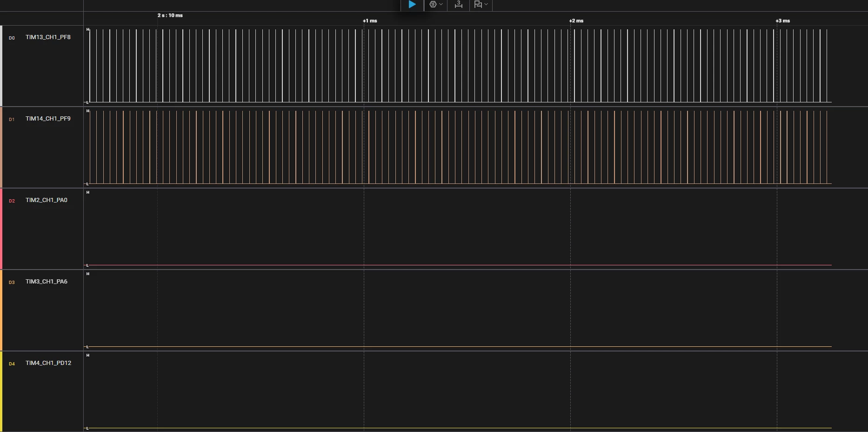Screen dimensions: 868x432
Task: Click the flat pink TIM2_CH1_PA0 trace line
Action: [x=458, y=265]
